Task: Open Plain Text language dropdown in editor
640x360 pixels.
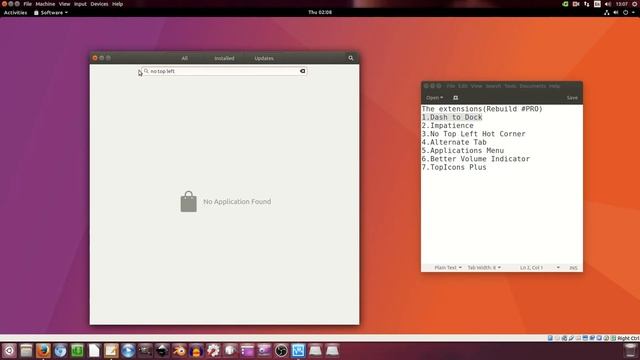Action: click(x=448, y=268)
